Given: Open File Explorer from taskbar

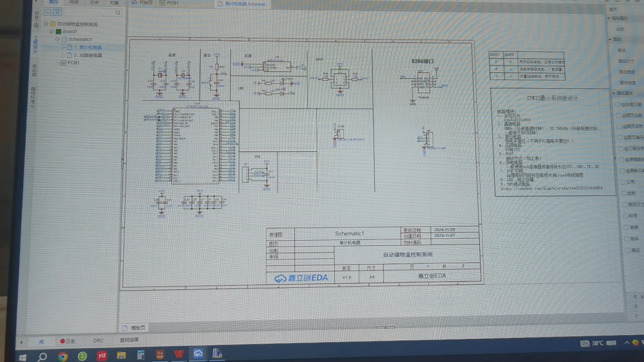Looking at the screenshot, I should [x=121, y=355].
